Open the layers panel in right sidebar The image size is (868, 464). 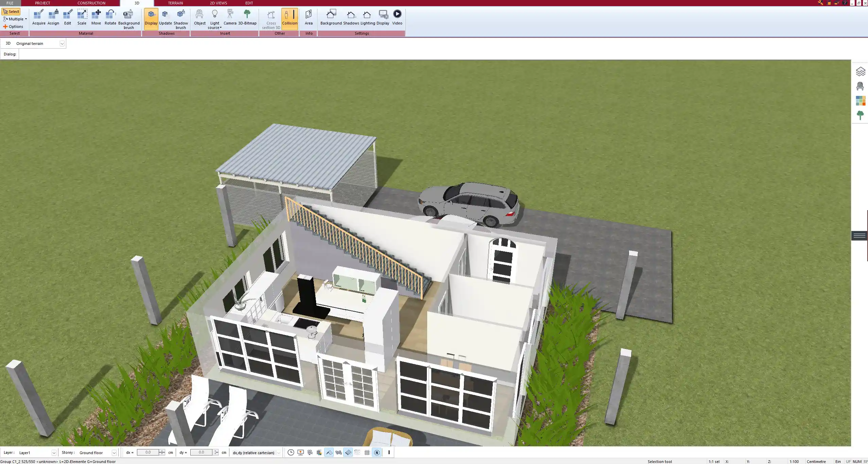(860, 72)
